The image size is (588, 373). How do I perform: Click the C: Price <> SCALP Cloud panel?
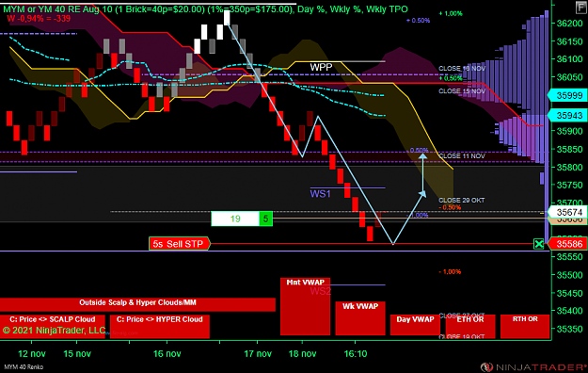[53, 327]
